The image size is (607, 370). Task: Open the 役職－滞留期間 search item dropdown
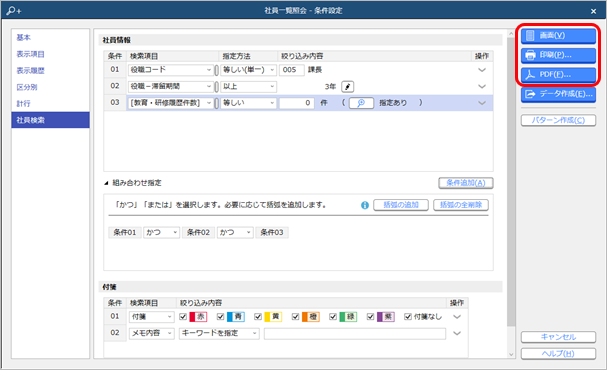(x=171, y=86)
